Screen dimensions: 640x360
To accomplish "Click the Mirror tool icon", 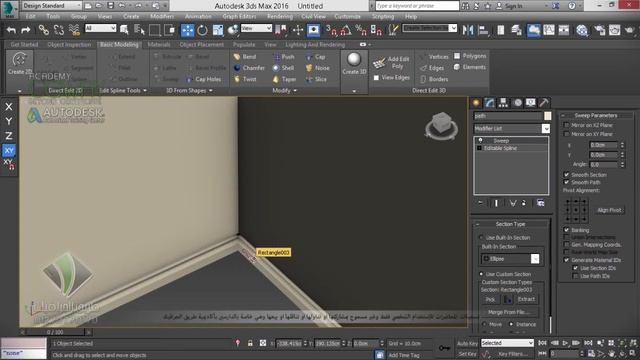I will [468, 30].
